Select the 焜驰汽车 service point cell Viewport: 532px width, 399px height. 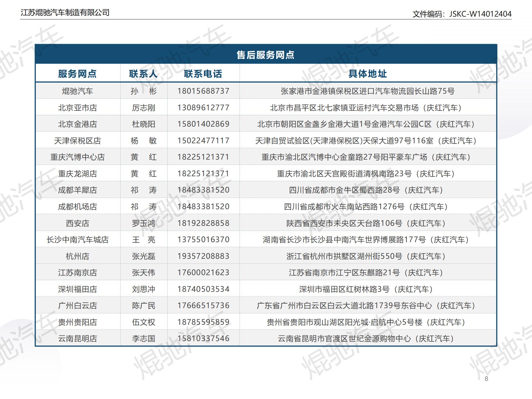click(x=78, y=91)
